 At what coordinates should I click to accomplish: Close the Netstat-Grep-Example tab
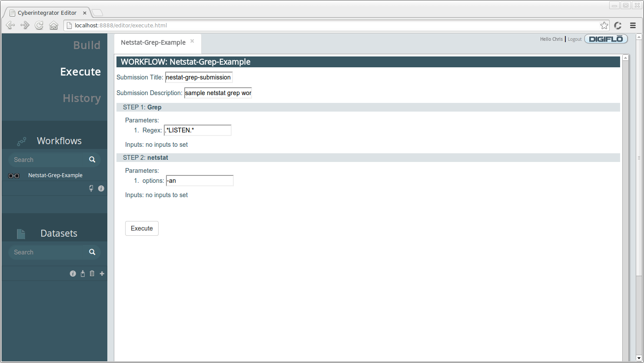coord(192,41)
